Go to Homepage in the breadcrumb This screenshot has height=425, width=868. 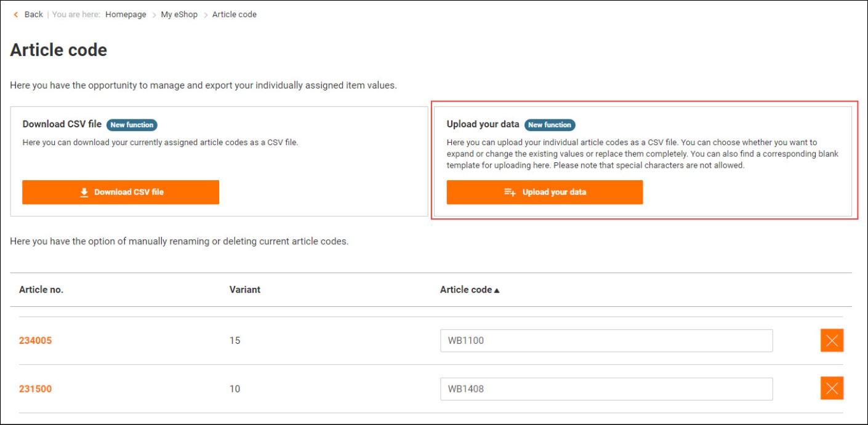pyautogui.click(x=126, y=15)
